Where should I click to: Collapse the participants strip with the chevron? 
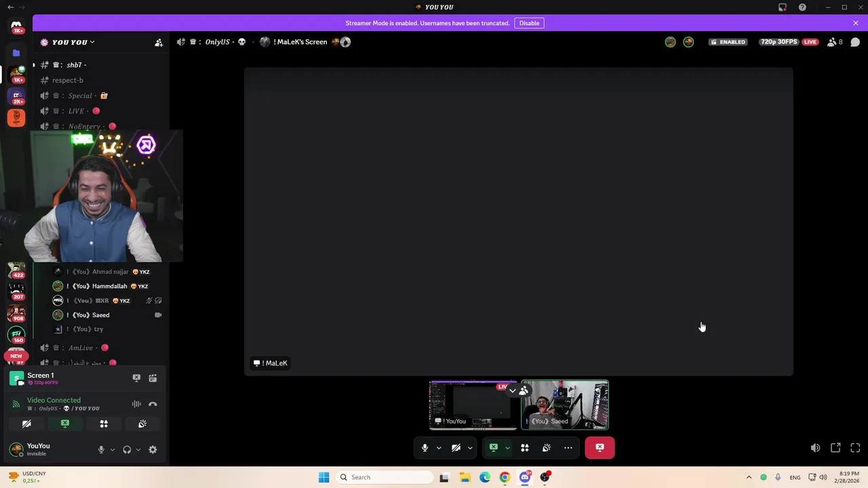coord(513,391)
